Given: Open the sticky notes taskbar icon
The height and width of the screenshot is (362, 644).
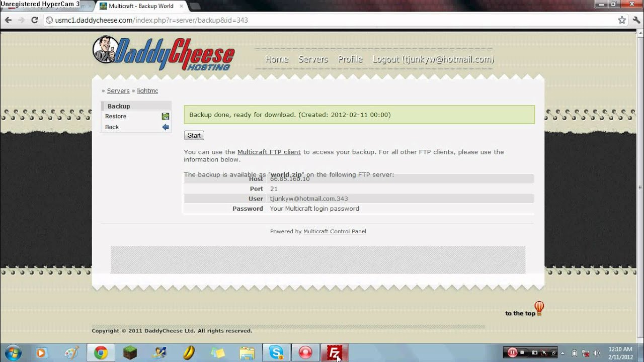Looking at the screenshot, I should pyautogui.click(x=218, y=353).
